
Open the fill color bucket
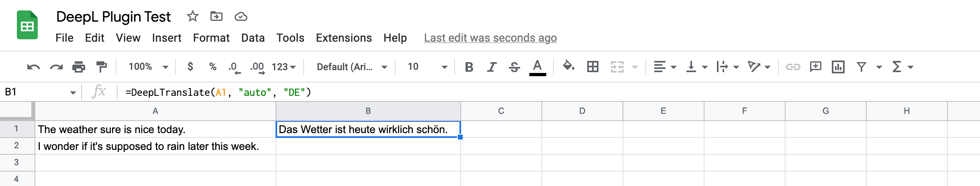coord(568,66)
